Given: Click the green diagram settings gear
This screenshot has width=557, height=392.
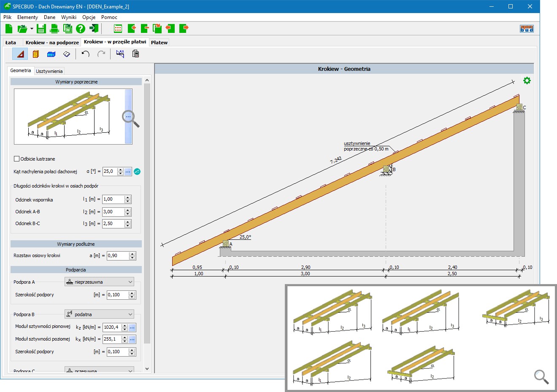Looking at the screenshot, I should click(527, 81).
